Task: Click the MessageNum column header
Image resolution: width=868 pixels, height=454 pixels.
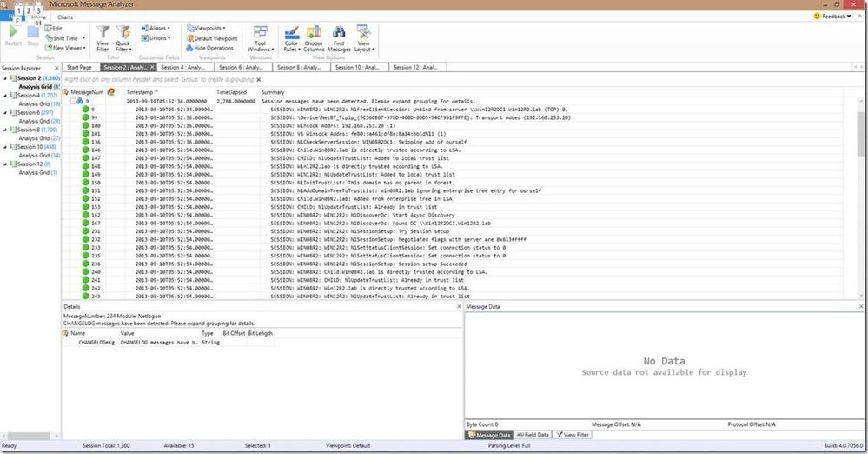Action: [x=87, y=92]
